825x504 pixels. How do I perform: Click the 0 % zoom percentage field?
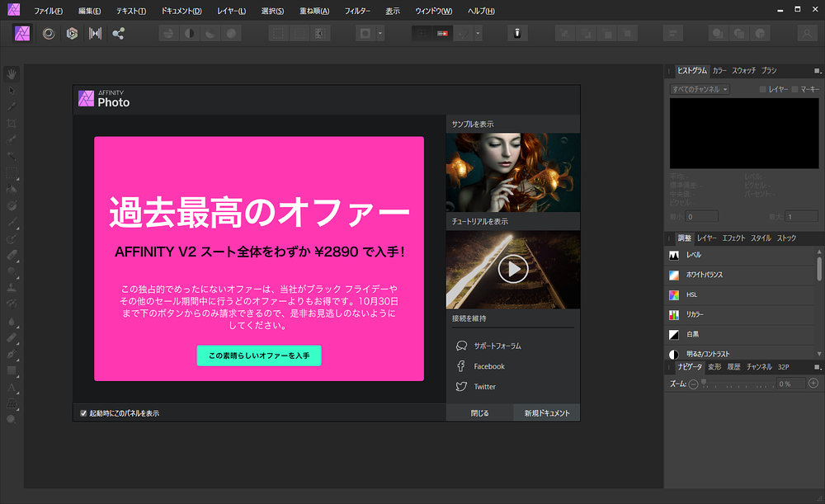791,384
